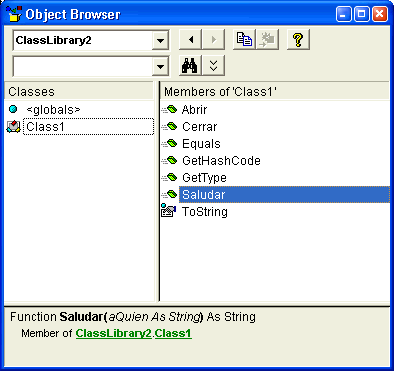Click the View Definition icon
394x371 pixels.
pyautogui.click(x=267, y=40)
